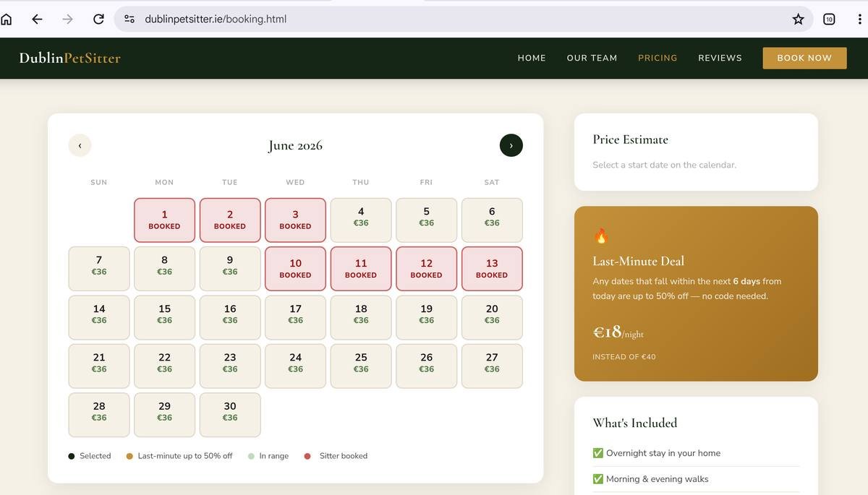
Task: Select June 9 on the calendar
Action: tap(230, 269)
